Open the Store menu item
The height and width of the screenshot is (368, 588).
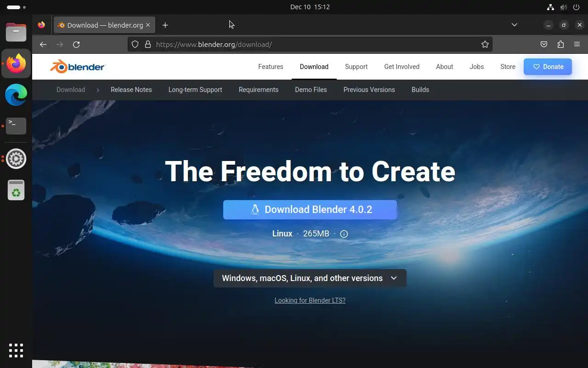click(508, 67)
